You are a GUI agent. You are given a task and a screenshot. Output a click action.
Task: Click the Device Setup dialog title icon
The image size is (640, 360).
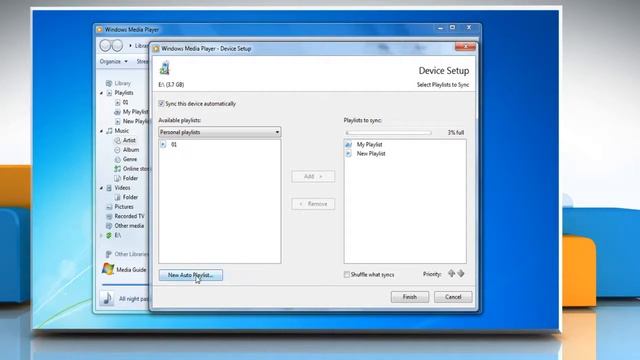click(156, 49)
